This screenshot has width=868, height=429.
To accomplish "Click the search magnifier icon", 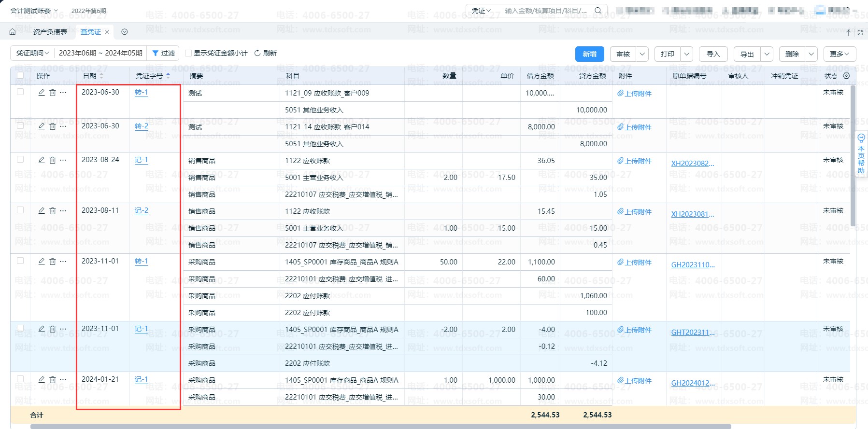I will 598,11.
